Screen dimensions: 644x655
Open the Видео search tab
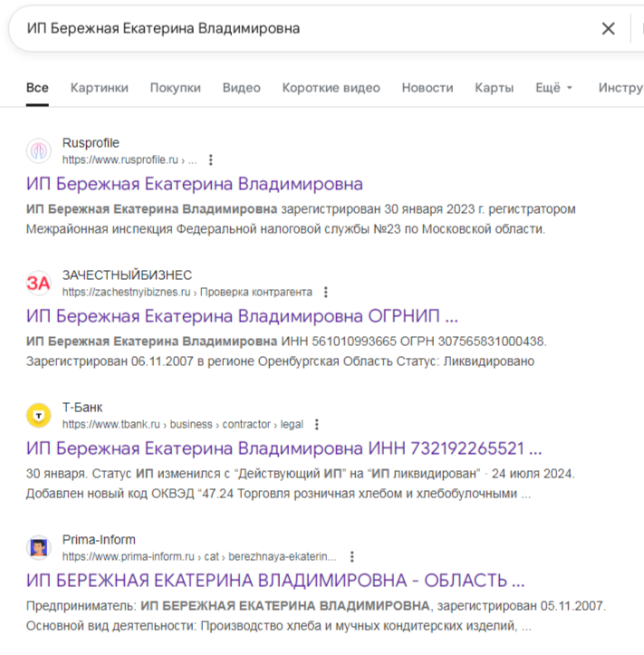coord(242,88)
